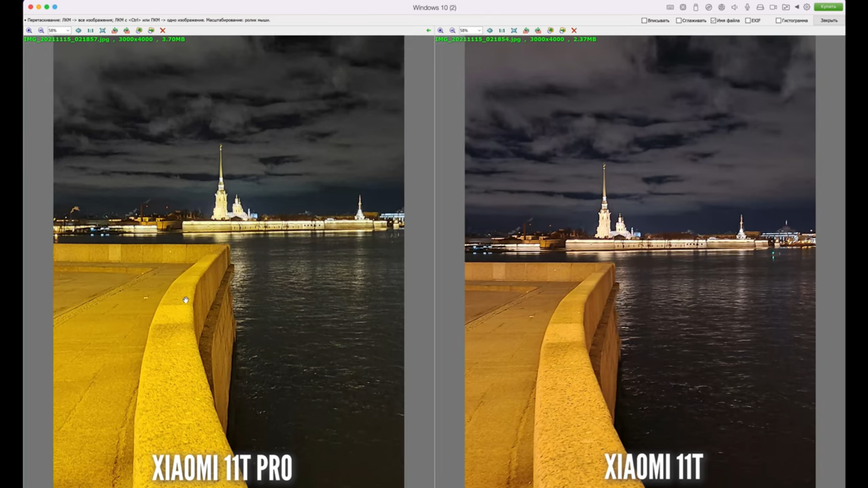
Task: Click the blue Coherence window button
Action: coord(55,7)
